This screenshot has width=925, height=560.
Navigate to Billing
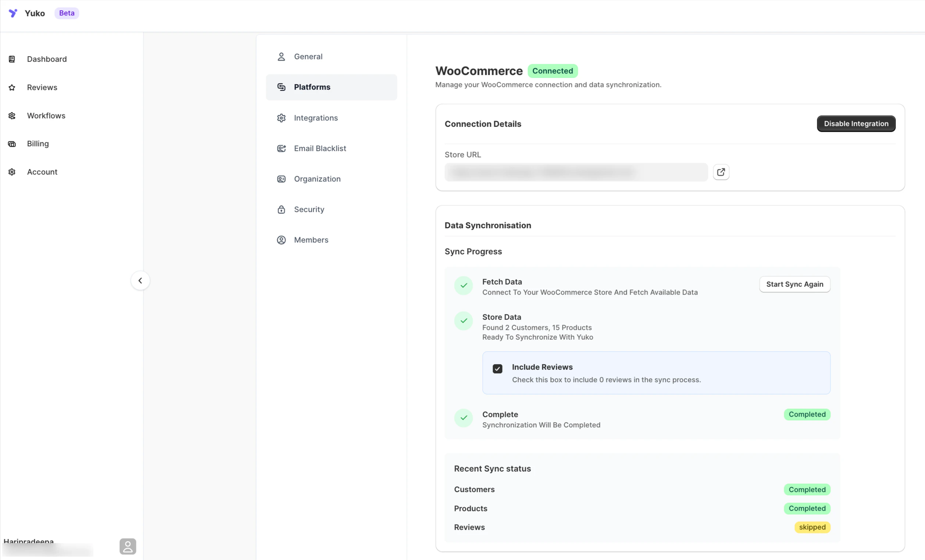[38, 144]
